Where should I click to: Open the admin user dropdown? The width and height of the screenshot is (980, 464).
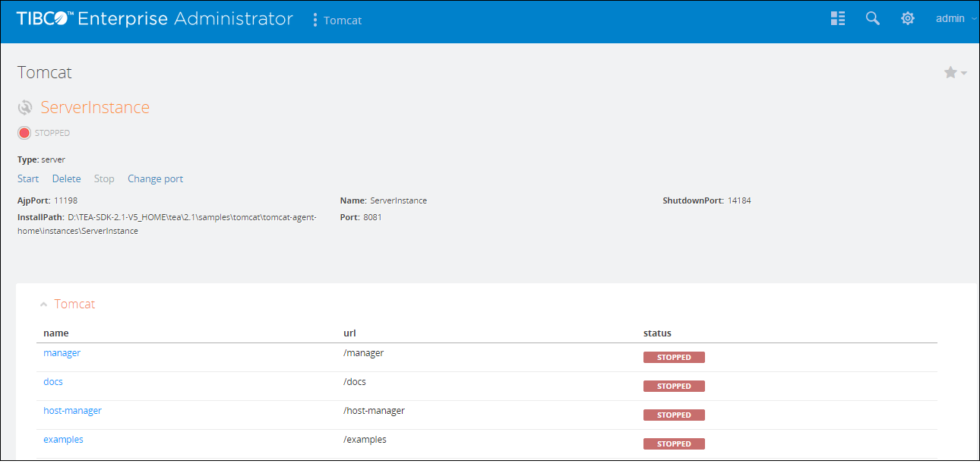coord(955,19)
